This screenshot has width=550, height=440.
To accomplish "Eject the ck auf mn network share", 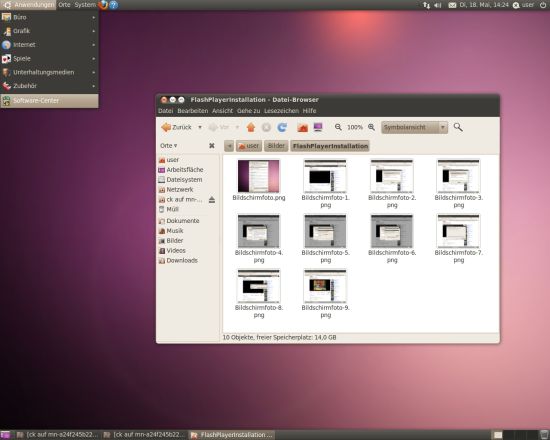I will (x=212, y=200).
